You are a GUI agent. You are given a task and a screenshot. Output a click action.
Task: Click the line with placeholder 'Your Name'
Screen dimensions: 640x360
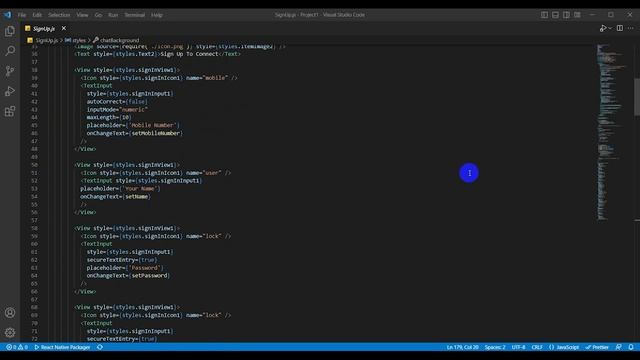pyautogui.click(x=120, y=189)
